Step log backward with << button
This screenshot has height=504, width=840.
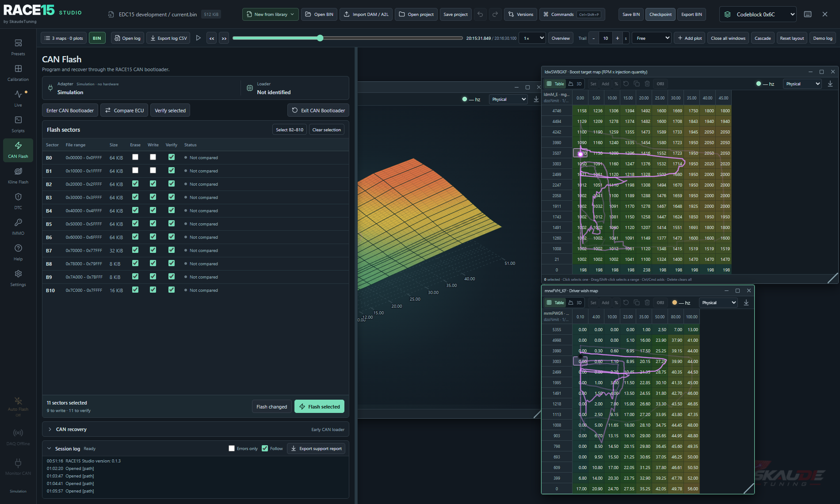212,38
